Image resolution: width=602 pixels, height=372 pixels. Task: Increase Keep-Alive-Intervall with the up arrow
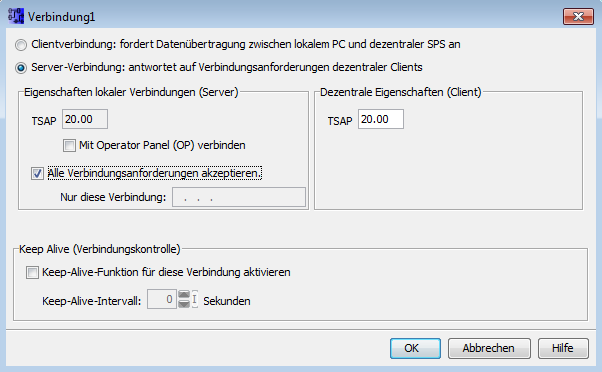[x=184, y=295]
